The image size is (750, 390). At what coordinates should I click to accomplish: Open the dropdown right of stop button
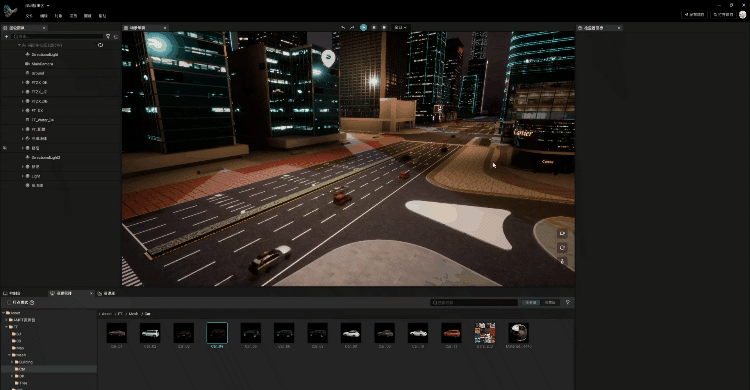point(400,28)
